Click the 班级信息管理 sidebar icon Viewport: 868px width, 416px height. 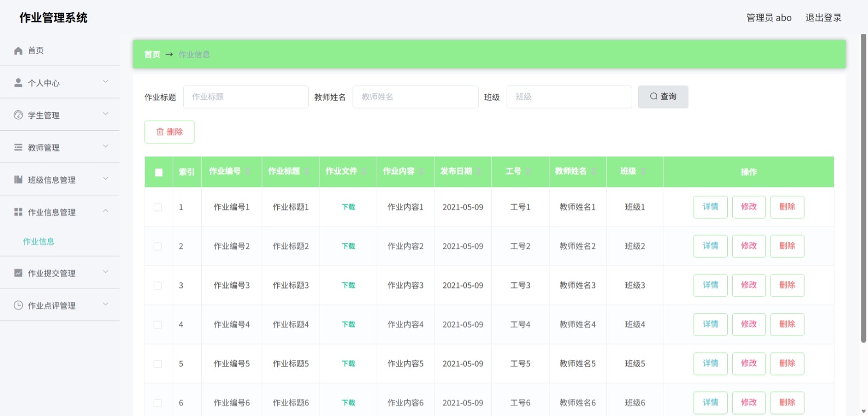click(18, 179)
